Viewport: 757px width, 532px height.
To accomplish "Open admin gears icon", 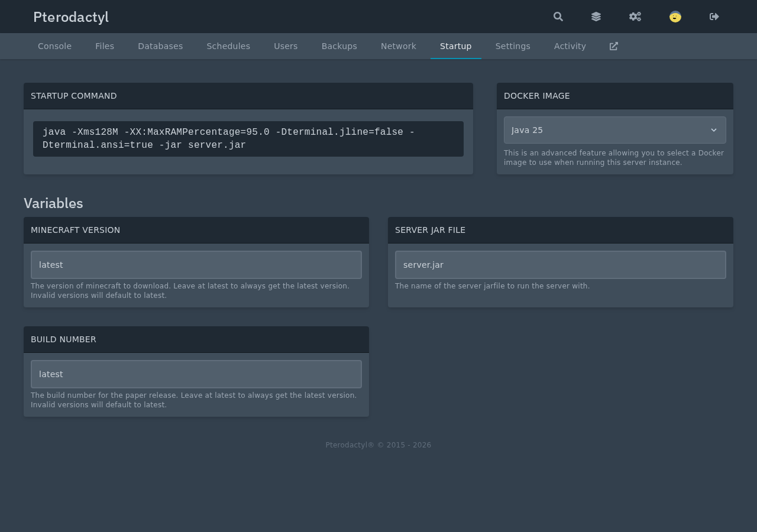I will click(x=635, y=17).
